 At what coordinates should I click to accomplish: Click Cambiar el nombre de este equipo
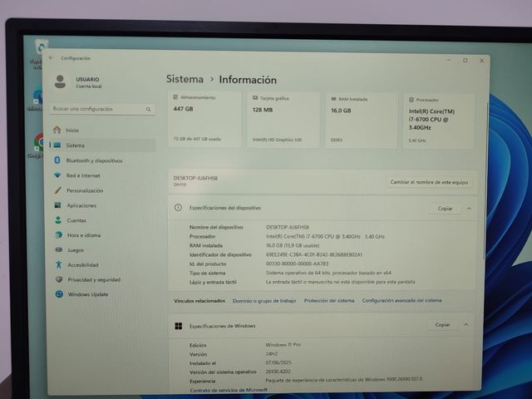pos(430,182)
